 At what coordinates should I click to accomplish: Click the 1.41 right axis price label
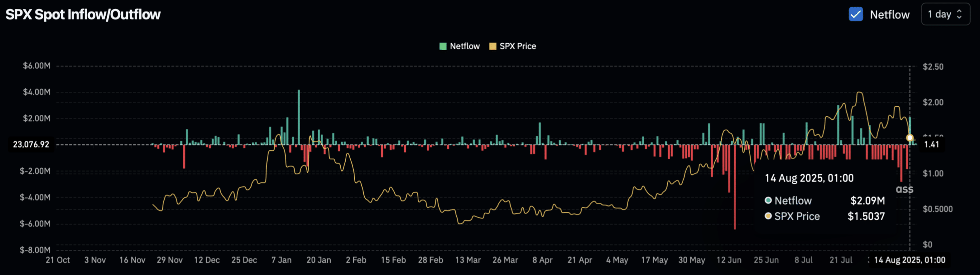[x=931, y=145]
